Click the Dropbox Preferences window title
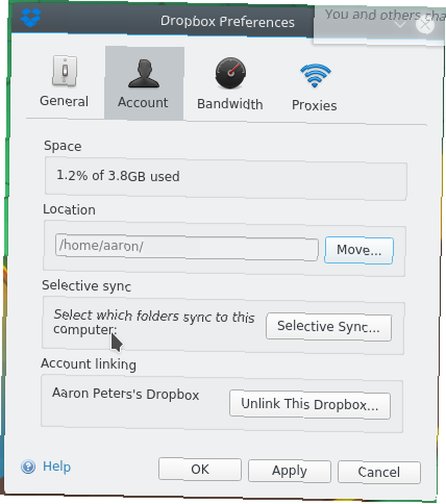The image size is (446, 504). pyautogui.click(x=228, y=22)
